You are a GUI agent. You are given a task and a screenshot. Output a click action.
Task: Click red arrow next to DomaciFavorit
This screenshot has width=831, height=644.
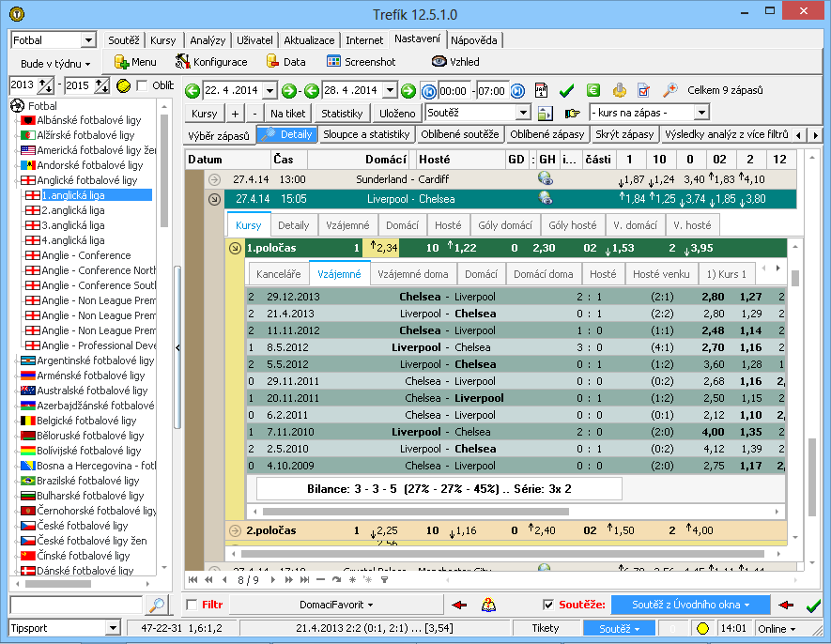click(459, 605)
